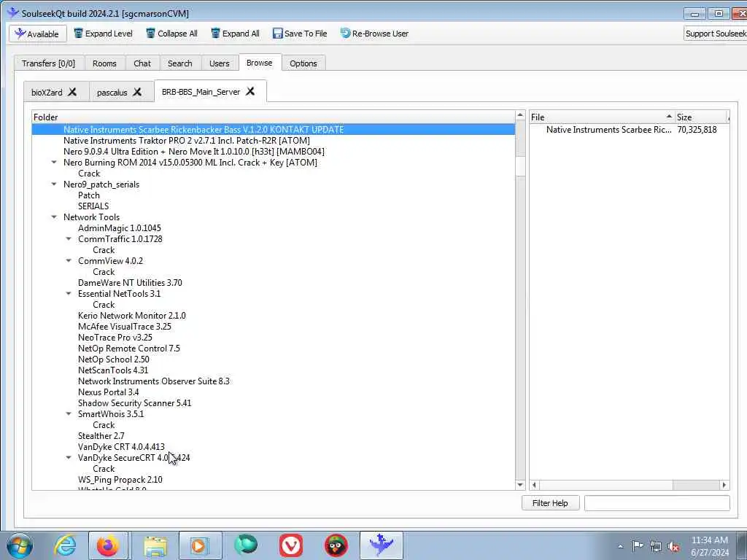The width and height of the screenshot is (747, 560).
Task: Select Native Instruments Traktor PRO 2 folder
Action: [186, 141]
